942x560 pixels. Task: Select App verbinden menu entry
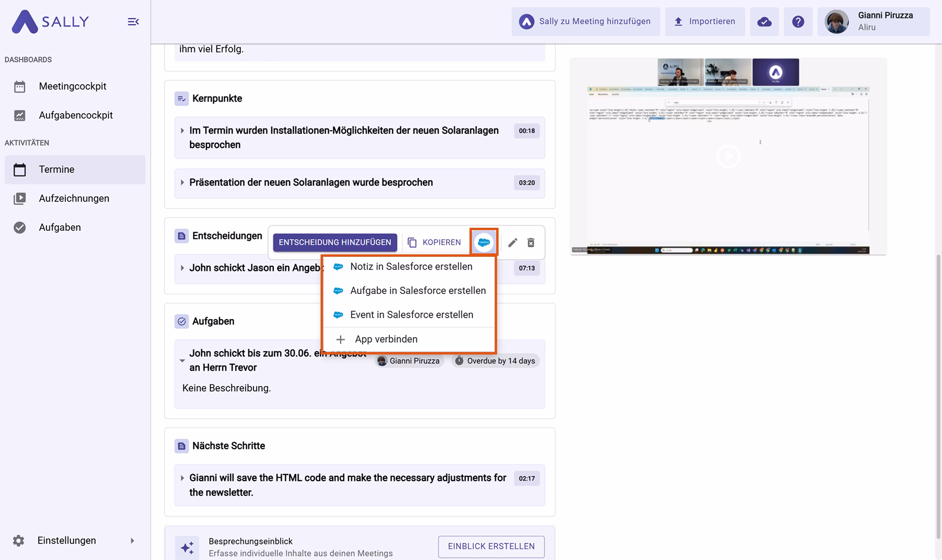click(409, 339)
